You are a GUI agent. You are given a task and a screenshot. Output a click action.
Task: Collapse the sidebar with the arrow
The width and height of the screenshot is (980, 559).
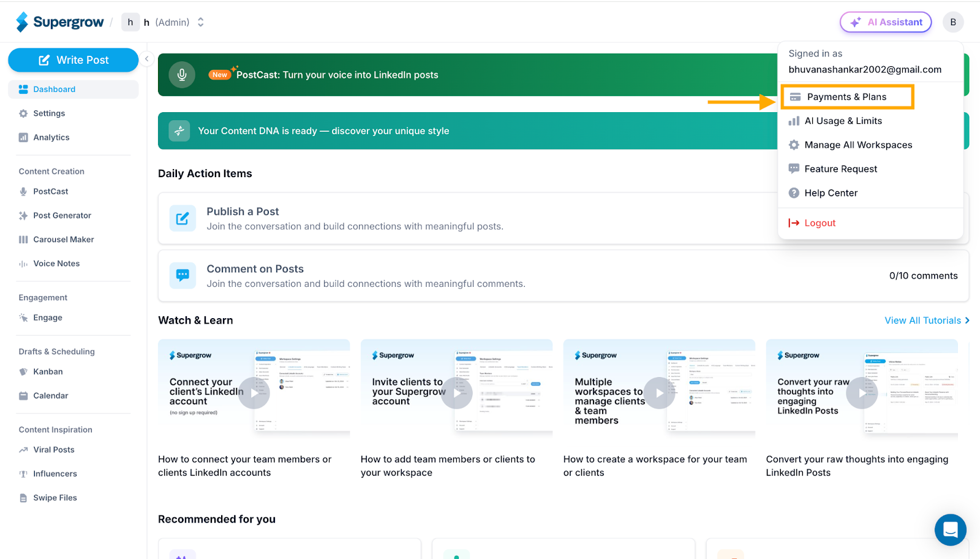pos(147,59)
